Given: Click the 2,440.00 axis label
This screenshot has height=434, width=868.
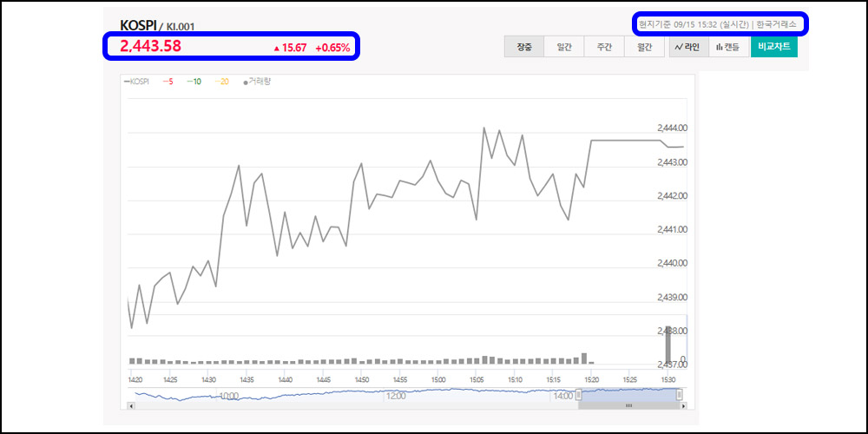Looking at the screenshot, I should 673,263.
